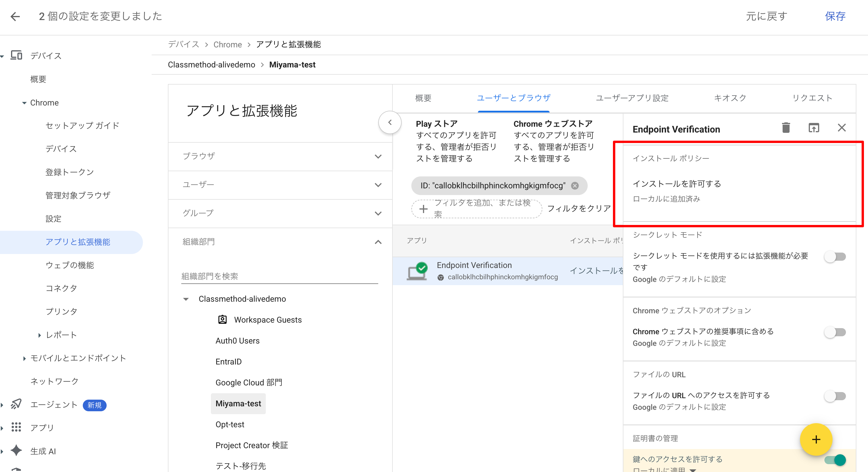Expand モバイルとエンドポイント sidebar item
Screen dimensions: 868x472
pos(24,358)
